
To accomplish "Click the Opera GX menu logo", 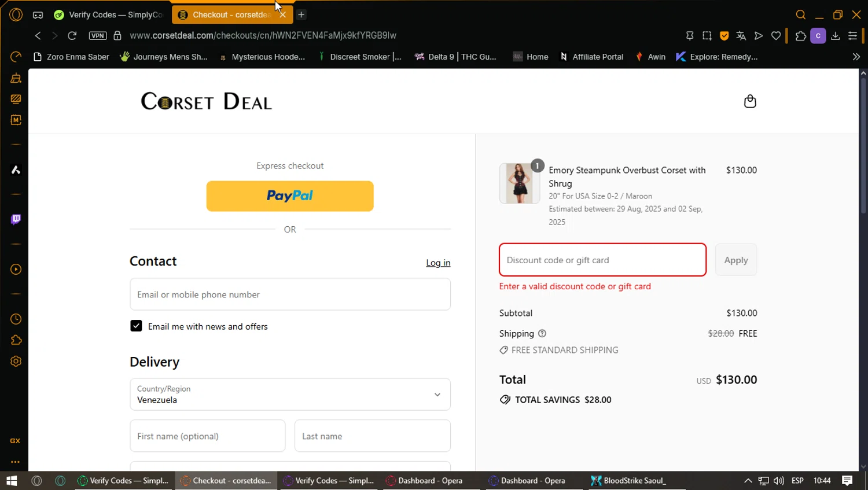I will pos(16,14).
